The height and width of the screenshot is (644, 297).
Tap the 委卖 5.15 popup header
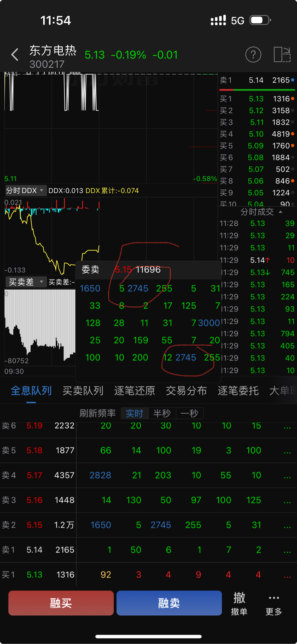[148, 270]
